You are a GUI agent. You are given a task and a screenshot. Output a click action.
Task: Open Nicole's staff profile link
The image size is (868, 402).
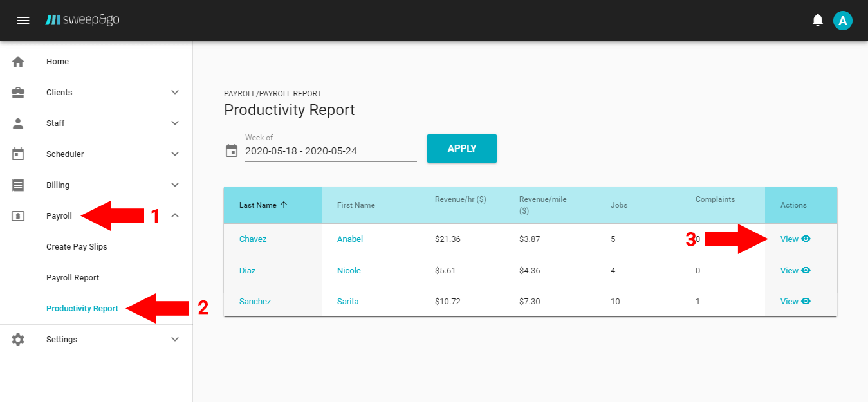pos(349,271)
